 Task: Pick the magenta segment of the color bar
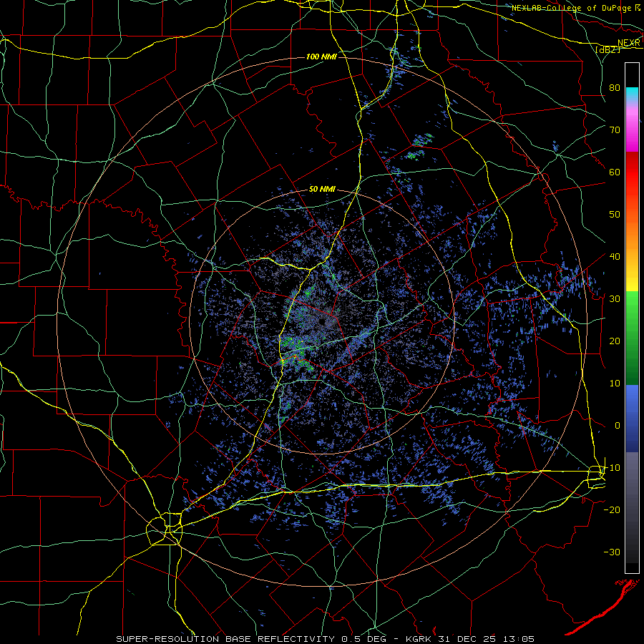point(632,134)
